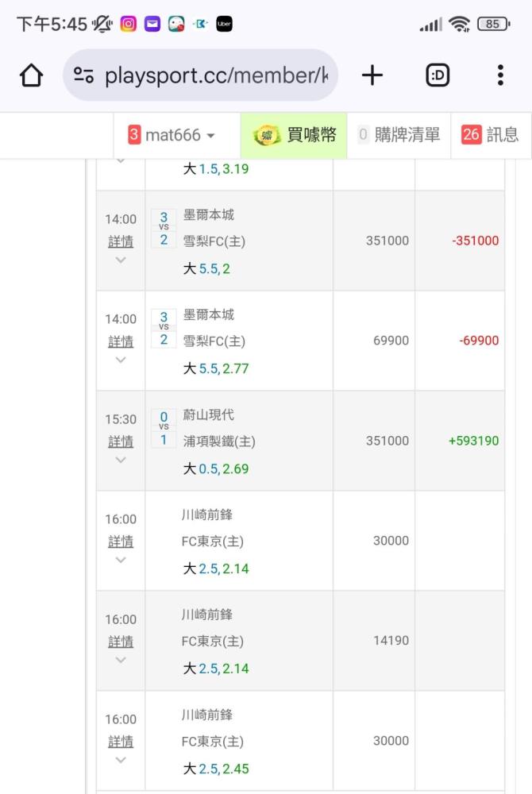Open a new browser tab
This screenshot has width=532, height=794.
click(x=372, y=75)
